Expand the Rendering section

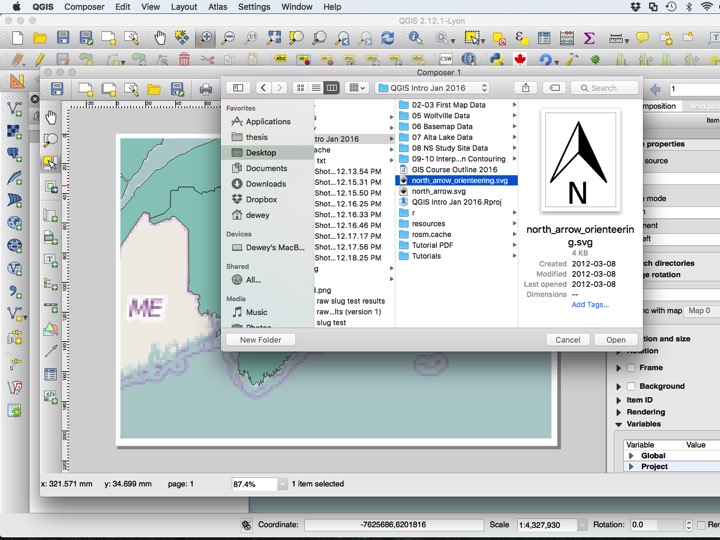619,412
